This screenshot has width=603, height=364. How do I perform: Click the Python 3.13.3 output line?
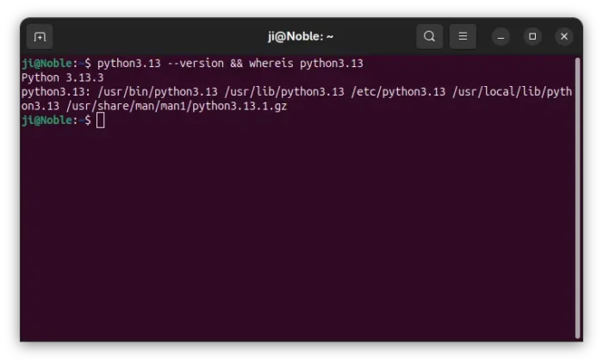tap(62, 77)
